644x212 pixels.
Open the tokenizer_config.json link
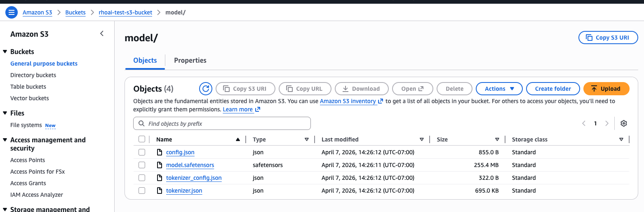point(194,178)
